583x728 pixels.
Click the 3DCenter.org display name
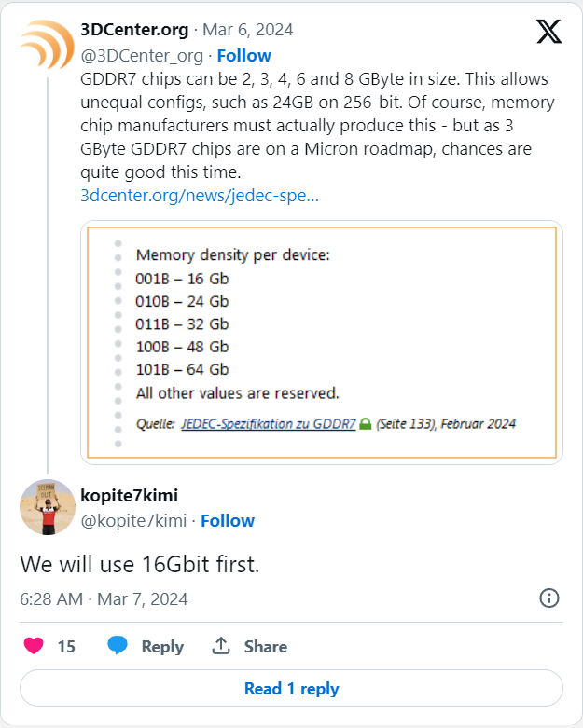[x=134, y=30]
